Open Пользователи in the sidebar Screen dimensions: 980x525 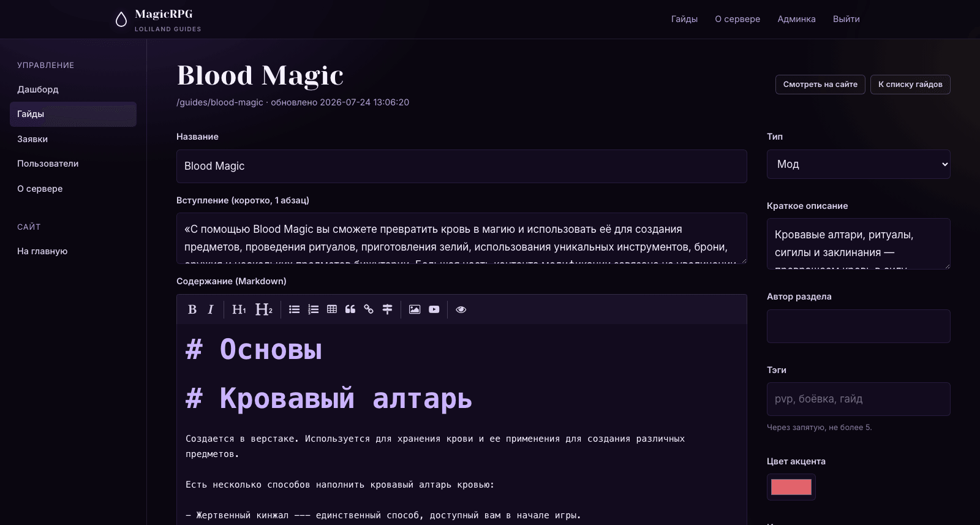point(73,164)
